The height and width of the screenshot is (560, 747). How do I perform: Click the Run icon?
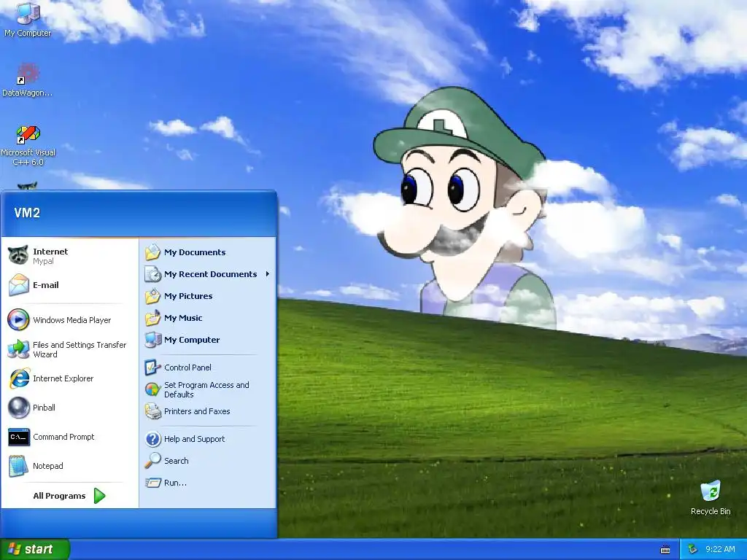pos(152,483)
